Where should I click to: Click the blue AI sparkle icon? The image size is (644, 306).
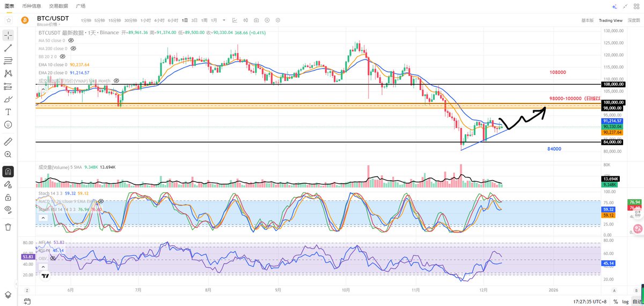click(x=614, y=6)
